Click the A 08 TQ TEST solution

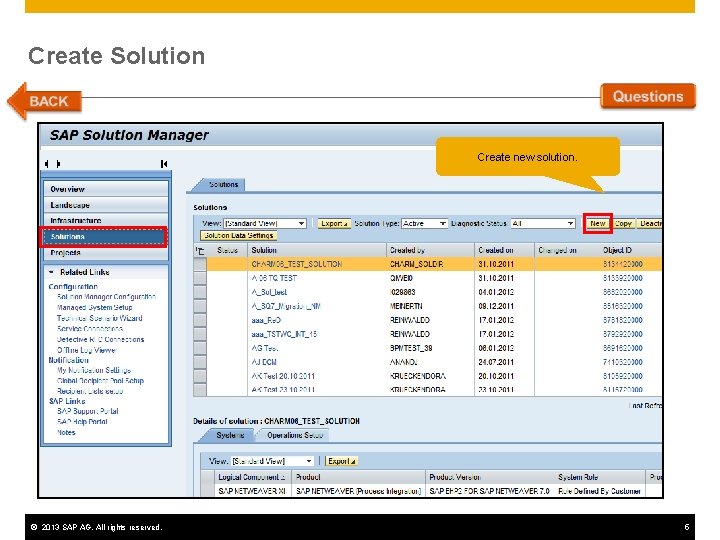[274, 278]
